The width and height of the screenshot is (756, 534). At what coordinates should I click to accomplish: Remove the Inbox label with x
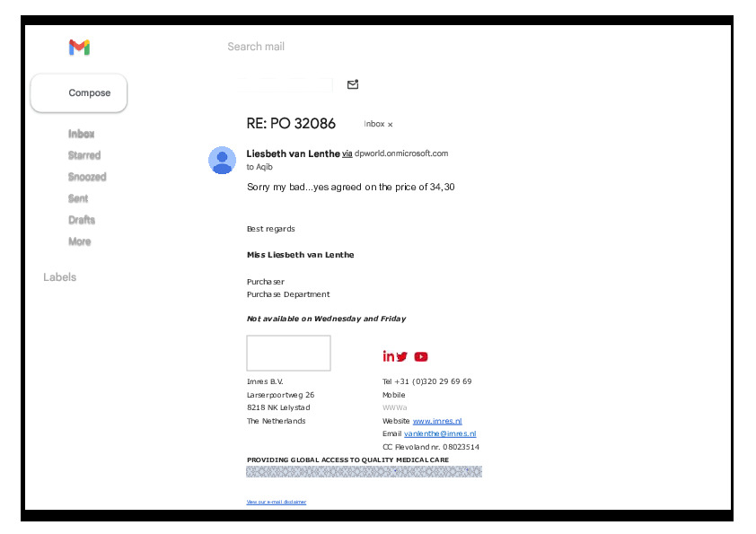(x=391, y=125)
